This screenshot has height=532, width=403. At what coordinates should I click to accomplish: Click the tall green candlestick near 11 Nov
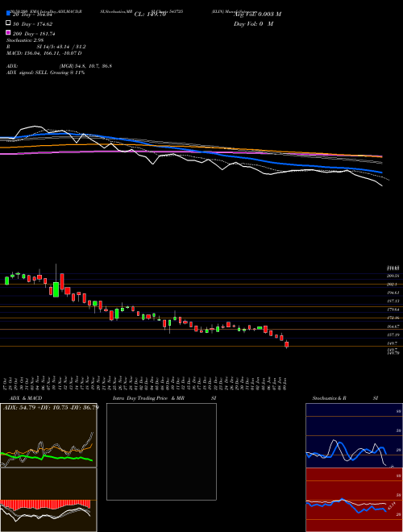pyautogui.click(x=56, y=289)
